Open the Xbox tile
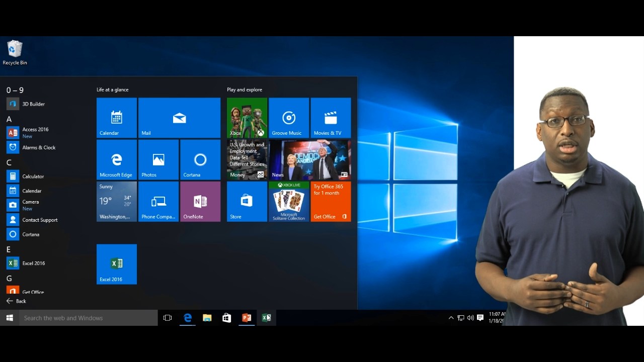The width and height of the screenshot is (644, 362). point(247,118)
